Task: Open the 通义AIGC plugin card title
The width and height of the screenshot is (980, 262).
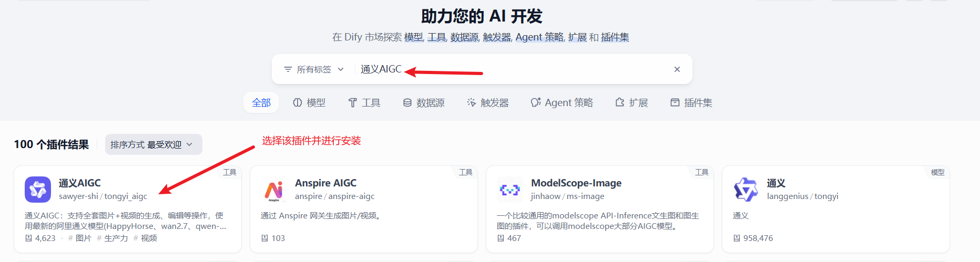Action: (80, 183)
